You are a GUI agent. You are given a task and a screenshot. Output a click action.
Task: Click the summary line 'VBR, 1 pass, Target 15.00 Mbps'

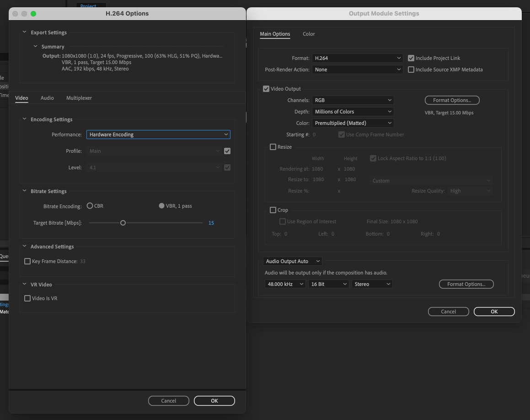96,62
